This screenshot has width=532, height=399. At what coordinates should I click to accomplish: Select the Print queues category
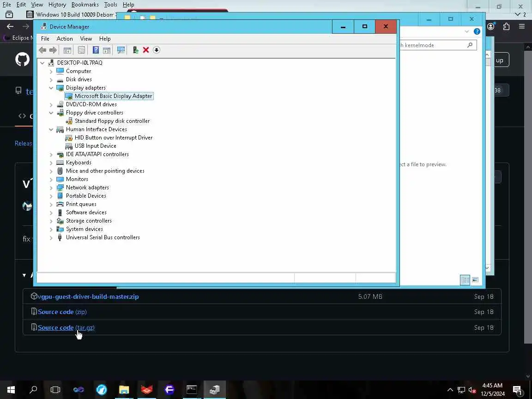81,204
